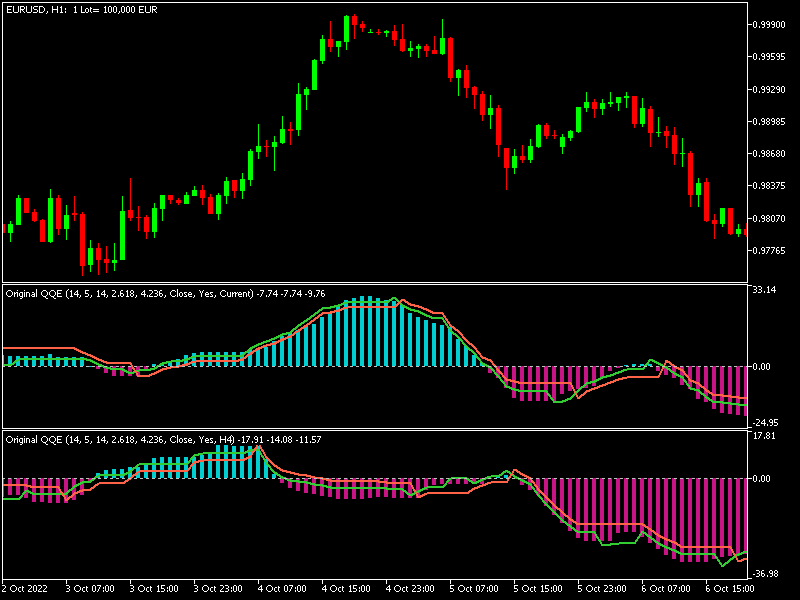Click the 5 Oct 15:00 time marker
The width and height of the screenshot is (800, 600).
point(538,588)
